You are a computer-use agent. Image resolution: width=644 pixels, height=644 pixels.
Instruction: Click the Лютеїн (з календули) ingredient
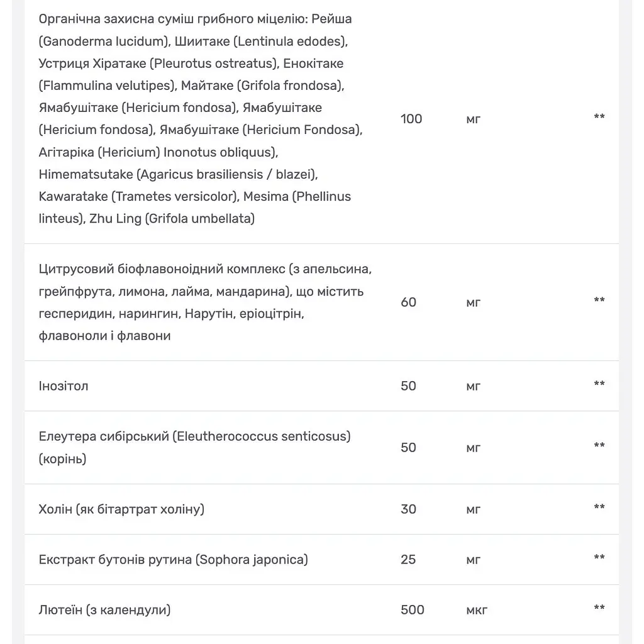click(x=104, y=610)
